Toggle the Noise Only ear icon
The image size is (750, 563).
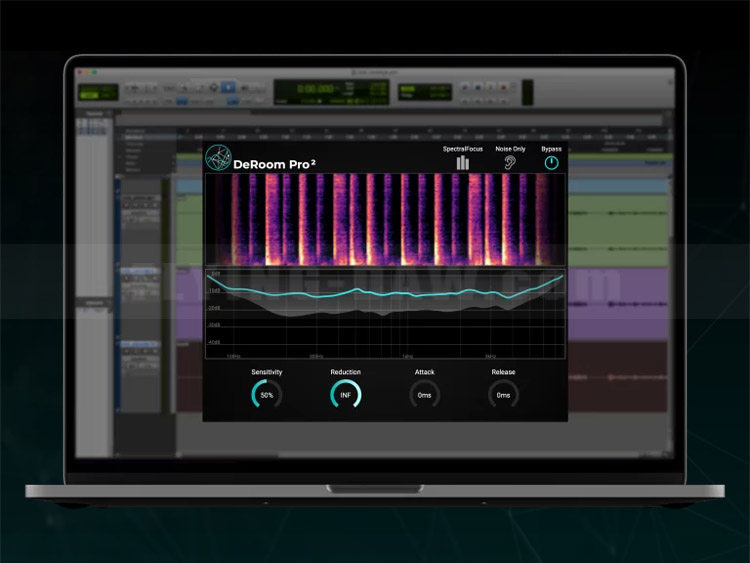510,163
